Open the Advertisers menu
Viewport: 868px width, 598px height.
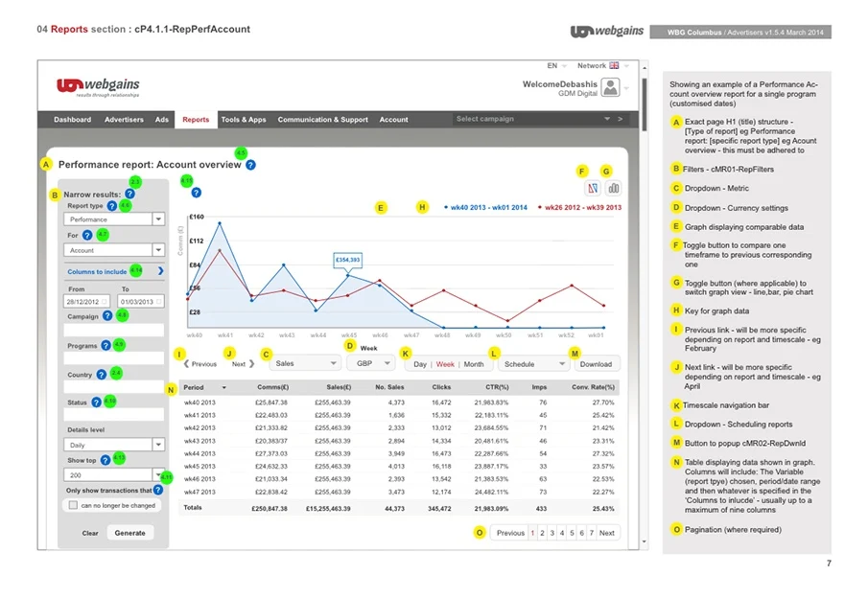[x=125, y=120]
